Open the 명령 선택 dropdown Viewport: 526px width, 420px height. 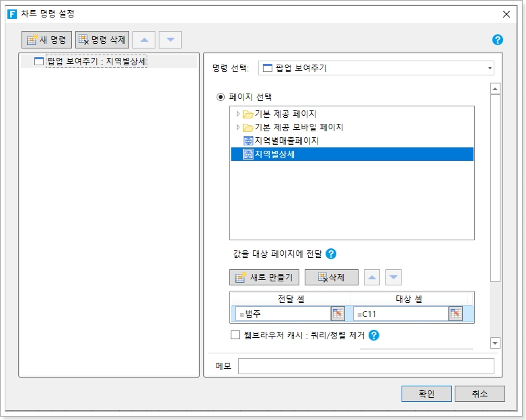pyautogui.click(x=489, y=68)
